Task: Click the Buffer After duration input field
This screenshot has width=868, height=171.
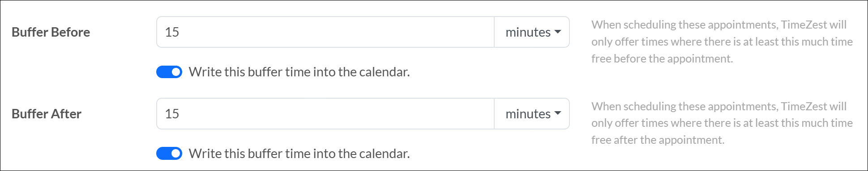Action: (x=325, y=114)
